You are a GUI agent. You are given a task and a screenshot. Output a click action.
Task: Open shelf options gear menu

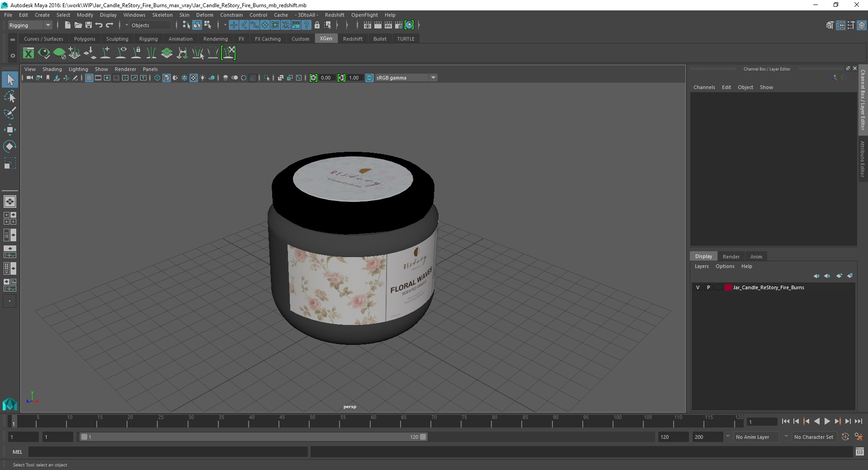coord(13,56)
